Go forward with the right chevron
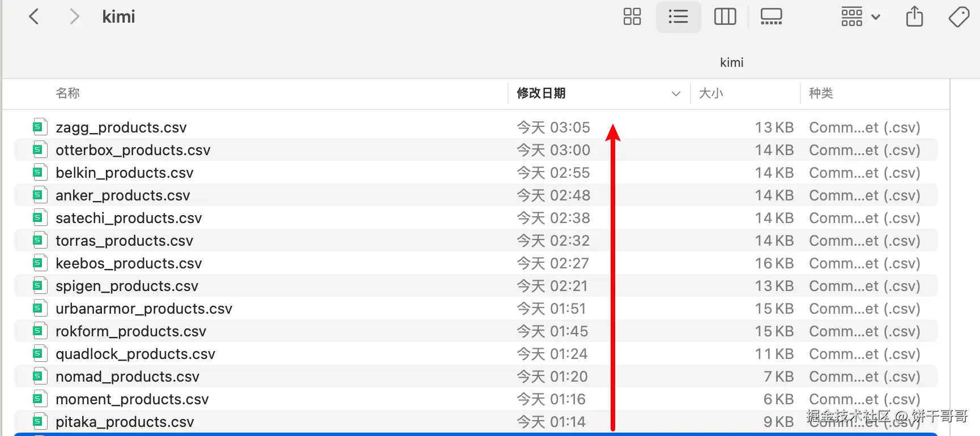980x436 pixels. 74,16
